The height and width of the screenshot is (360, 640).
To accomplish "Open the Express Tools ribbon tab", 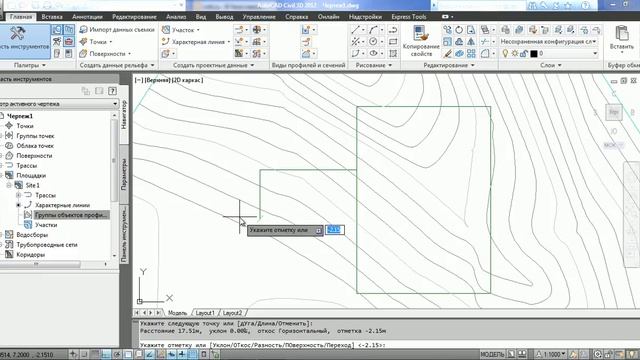I will (409, 17).
